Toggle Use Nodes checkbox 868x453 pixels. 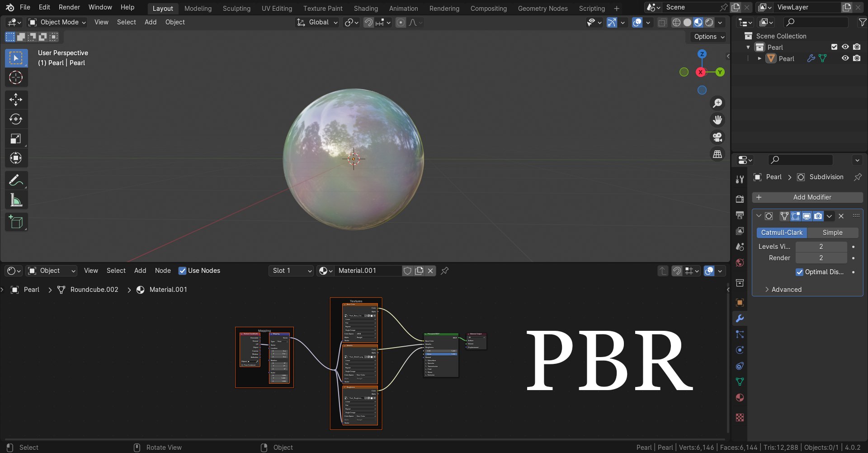(182, 271)
